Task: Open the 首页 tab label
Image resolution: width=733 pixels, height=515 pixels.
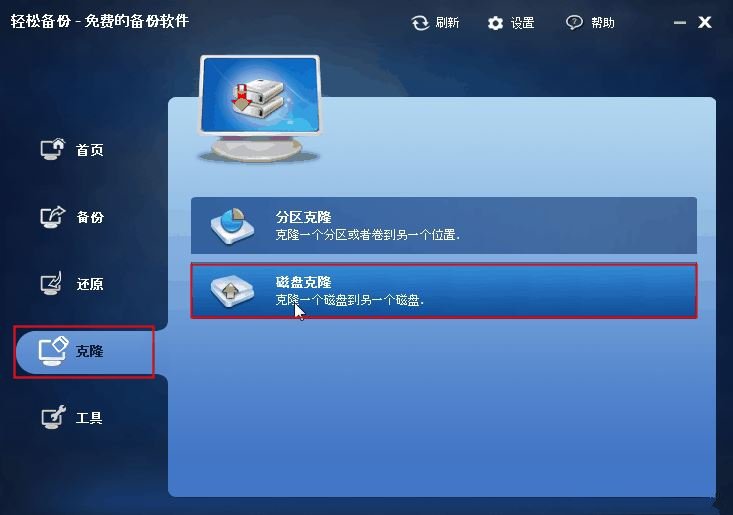Action: click(89, 150)
